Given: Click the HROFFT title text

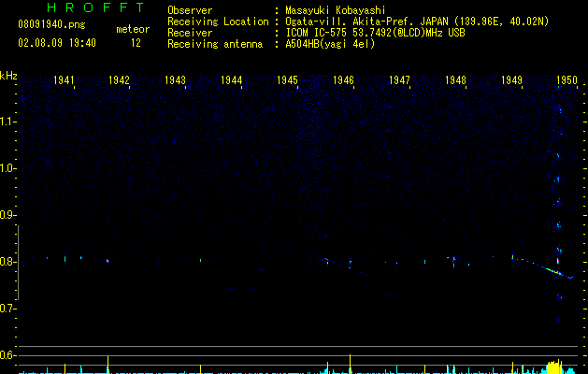Looking at the screenshot, I should pos(96,7).
